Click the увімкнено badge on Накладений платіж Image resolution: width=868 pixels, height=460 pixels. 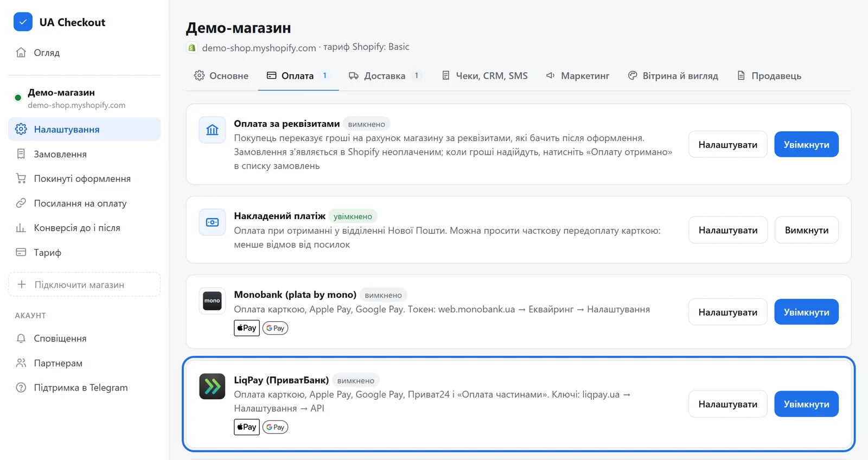353,216
